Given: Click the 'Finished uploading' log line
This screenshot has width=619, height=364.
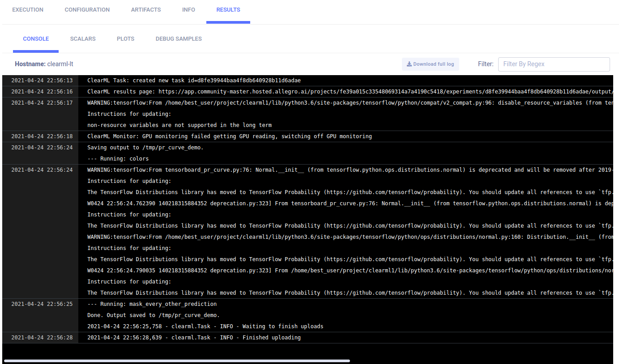Looking at the screenshot, I should pyautogui.click(x=194, y=338).
